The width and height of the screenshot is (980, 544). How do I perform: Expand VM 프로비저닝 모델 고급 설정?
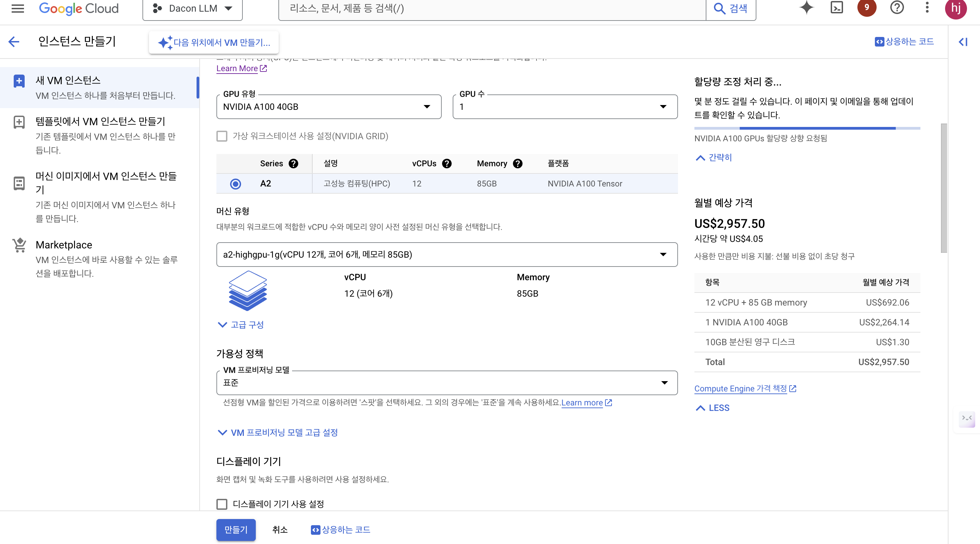[277, 432]
